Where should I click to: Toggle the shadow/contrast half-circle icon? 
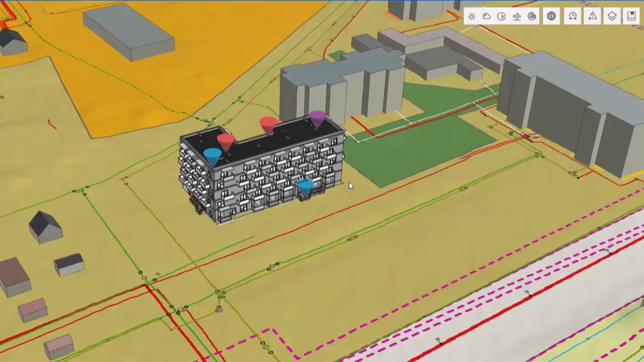coord(501,16)
